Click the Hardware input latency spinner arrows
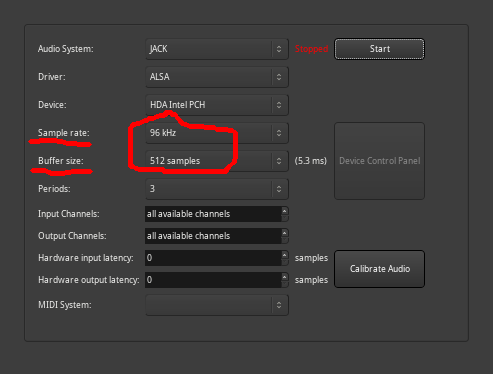Screen dimensions: 493x374 pyautogui.click(x=285, y=258)
